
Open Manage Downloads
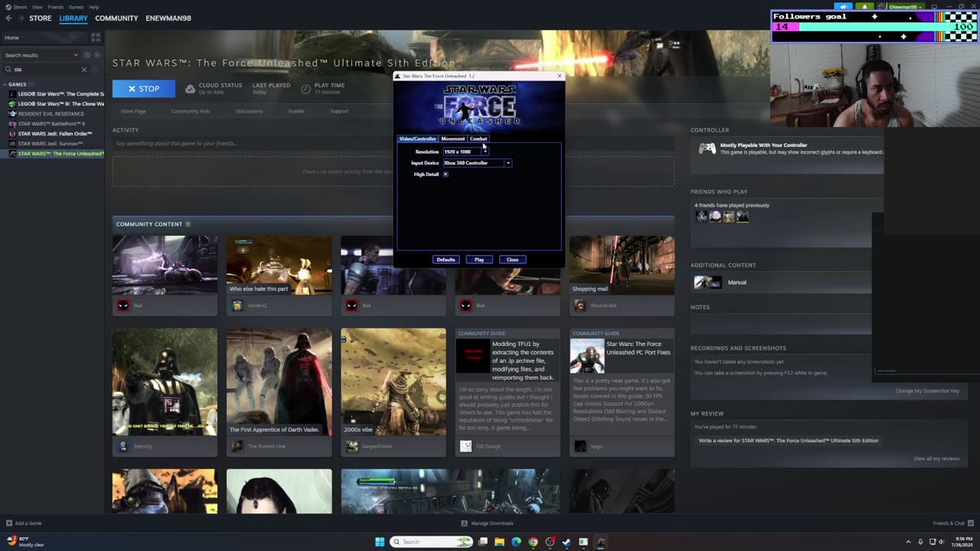[487, 523]
